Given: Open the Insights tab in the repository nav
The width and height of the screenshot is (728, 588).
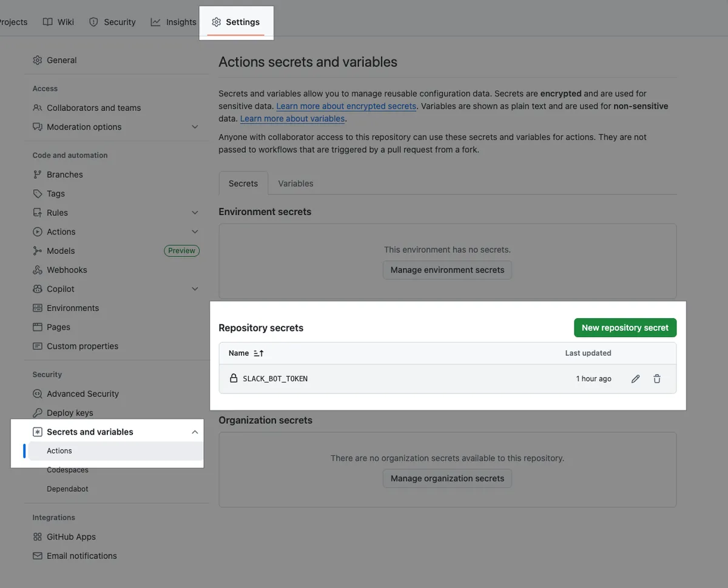Looking at the screenshot, I should click(x=174, y=22).
